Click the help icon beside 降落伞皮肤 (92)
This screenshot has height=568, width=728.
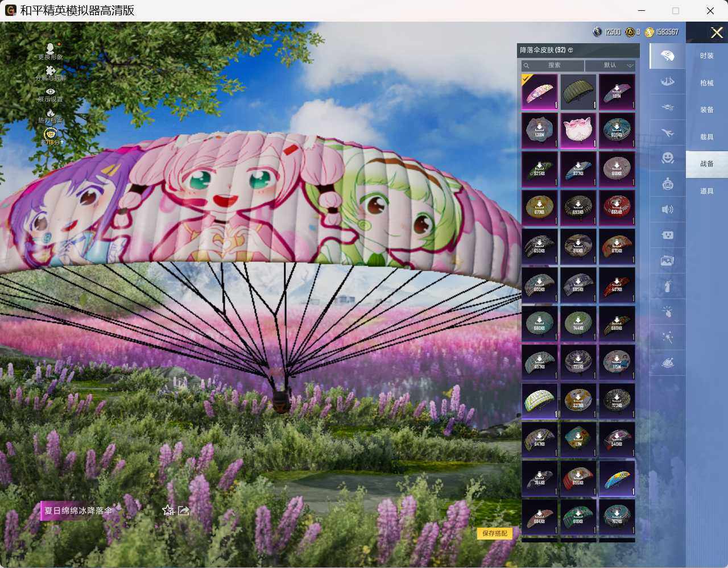(570, 50)
